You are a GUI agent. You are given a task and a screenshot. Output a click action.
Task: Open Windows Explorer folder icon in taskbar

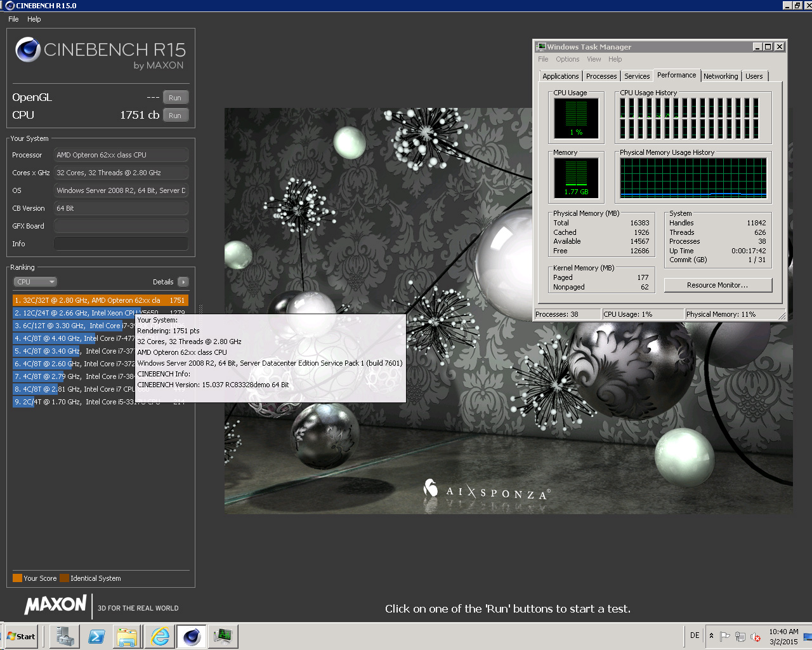click(x=128, y=636)
